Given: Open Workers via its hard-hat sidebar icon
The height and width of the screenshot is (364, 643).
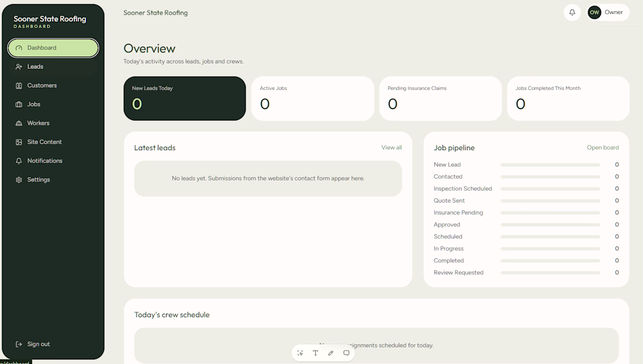Looking at the screenshot, I should point(19,123).
